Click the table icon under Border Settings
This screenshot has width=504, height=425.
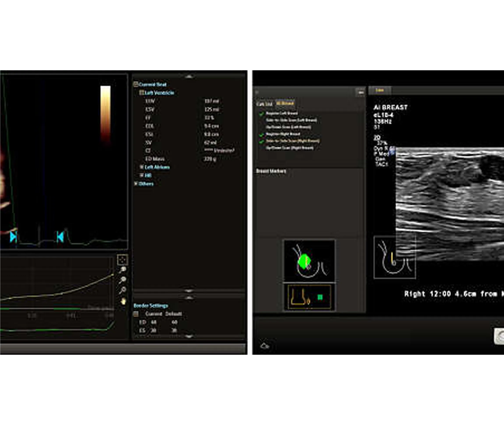tap(136, 314)
